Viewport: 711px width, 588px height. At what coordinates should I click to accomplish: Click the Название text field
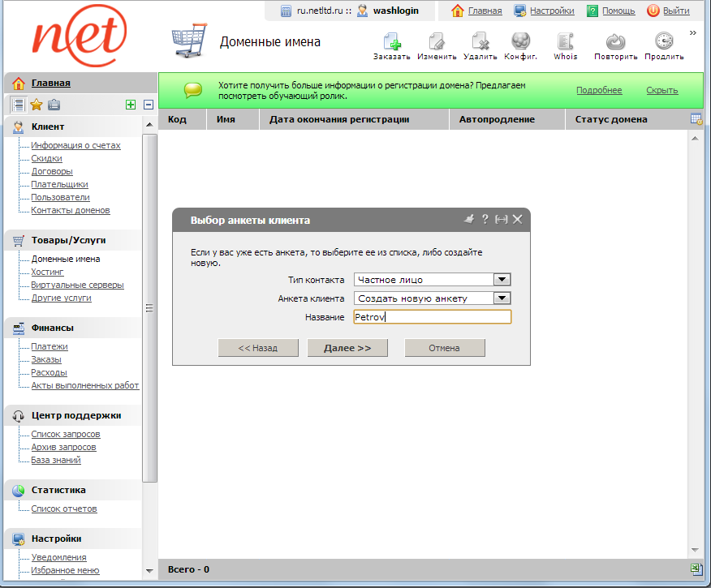coord(432,317)
